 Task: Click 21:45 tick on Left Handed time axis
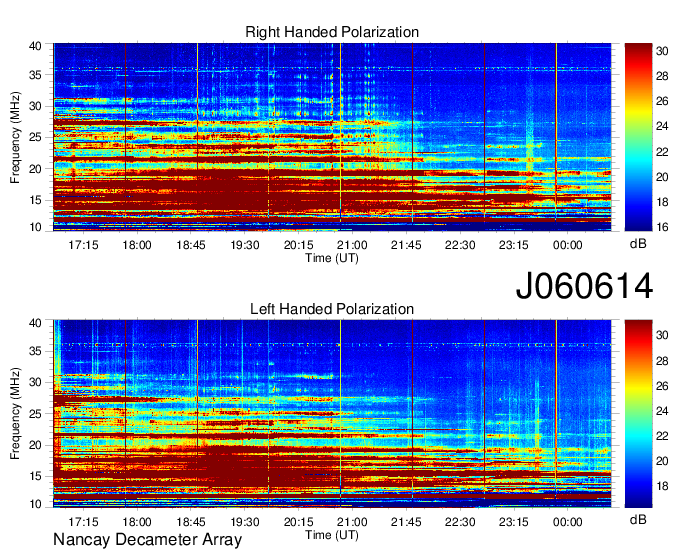point(406,522)
